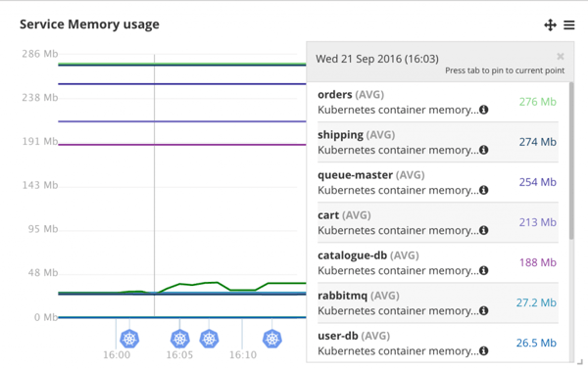
Task: Click the catalogue-db 188 Mb value
Action: pyautogui.click(x=538, y=262)
